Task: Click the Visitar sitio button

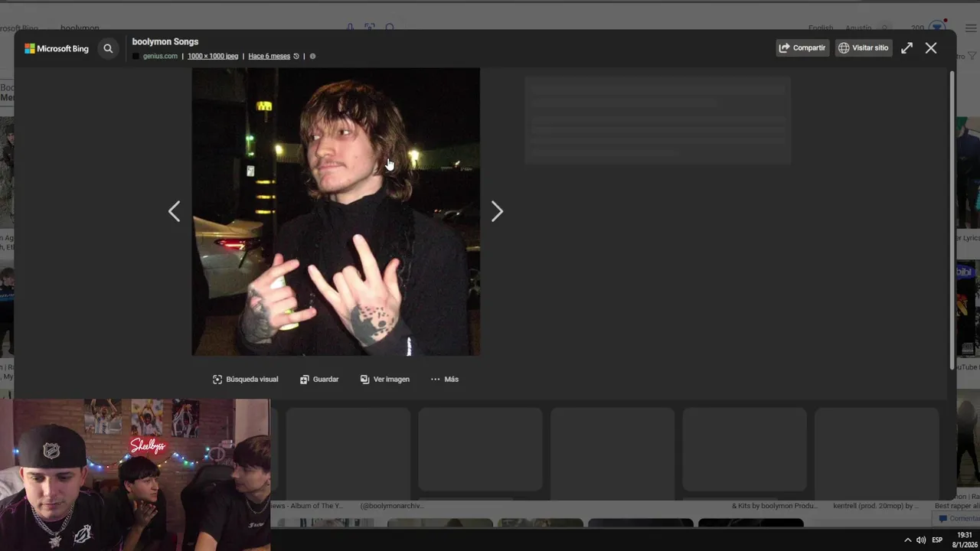Action: [x=864, y=47]
